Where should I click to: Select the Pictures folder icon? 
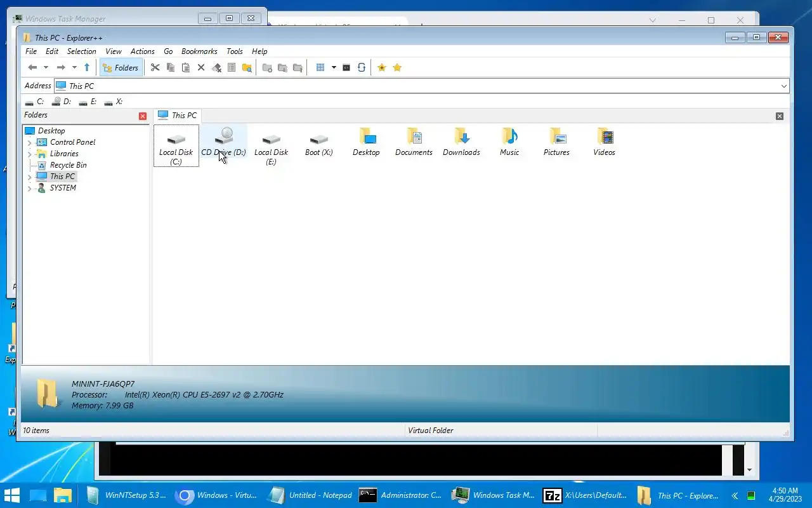(x=556, y=142)
